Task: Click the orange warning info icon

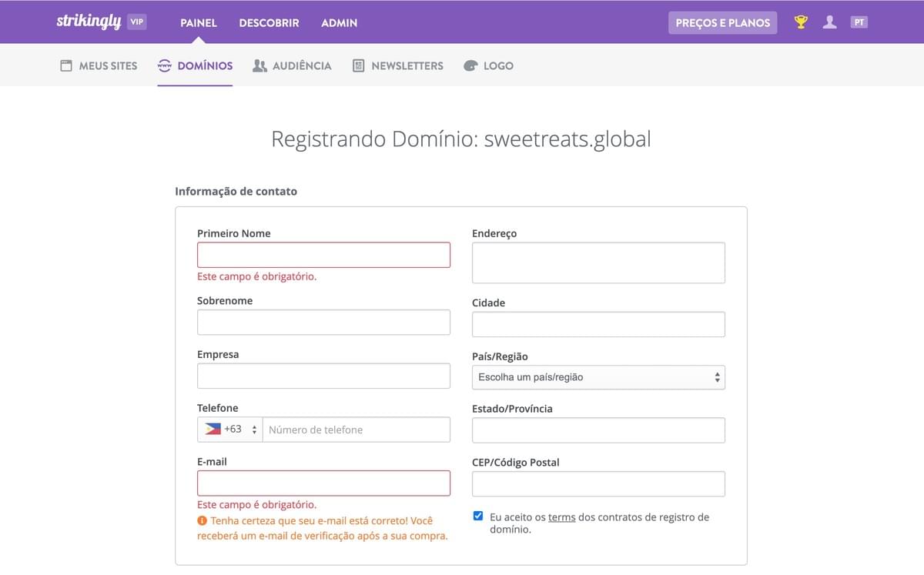Action: [203, 521]
